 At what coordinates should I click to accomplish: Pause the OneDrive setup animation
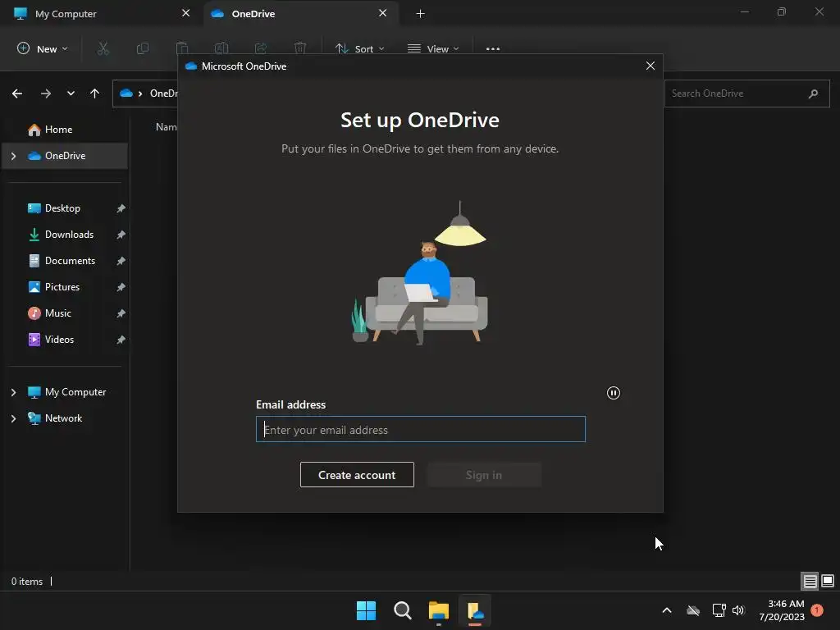click(x=614, y=393)
